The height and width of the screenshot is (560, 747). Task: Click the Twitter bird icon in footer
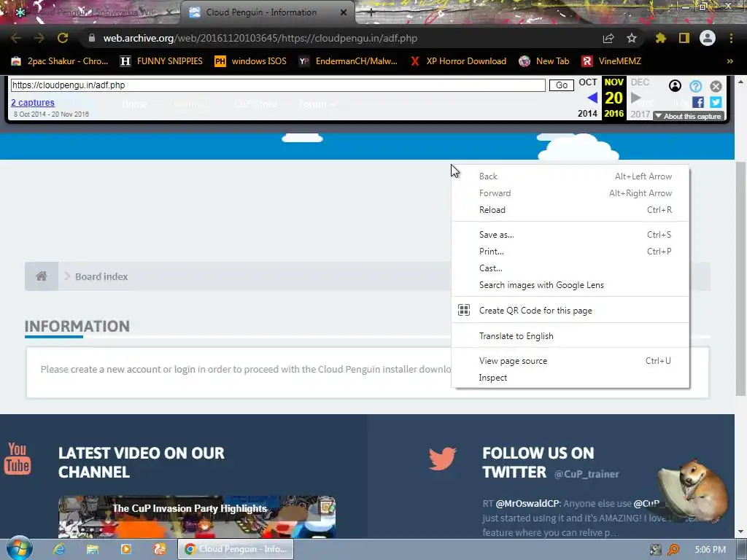coord(443,459)
